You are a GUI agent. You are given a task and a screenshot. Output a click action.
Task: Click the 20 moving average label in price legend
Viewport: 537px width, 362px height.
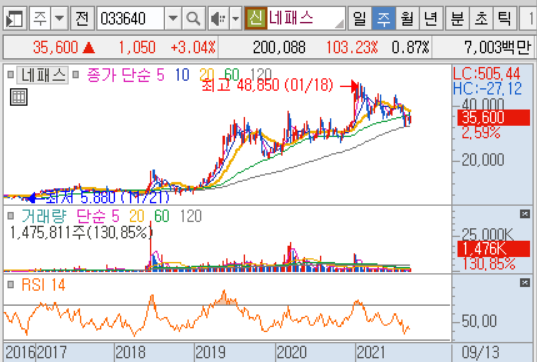coord(207,75)
